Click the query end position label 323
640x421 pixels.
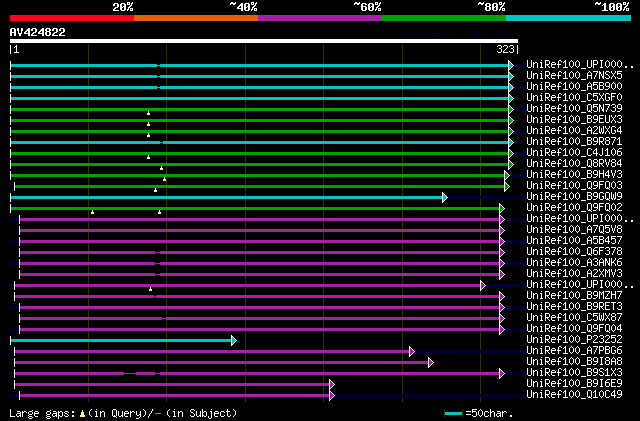coord(505,49)
